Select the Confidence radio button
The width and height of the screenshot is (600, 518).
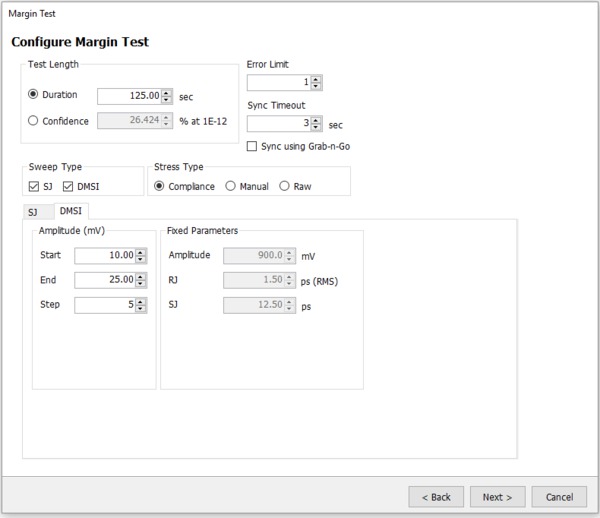33,121
